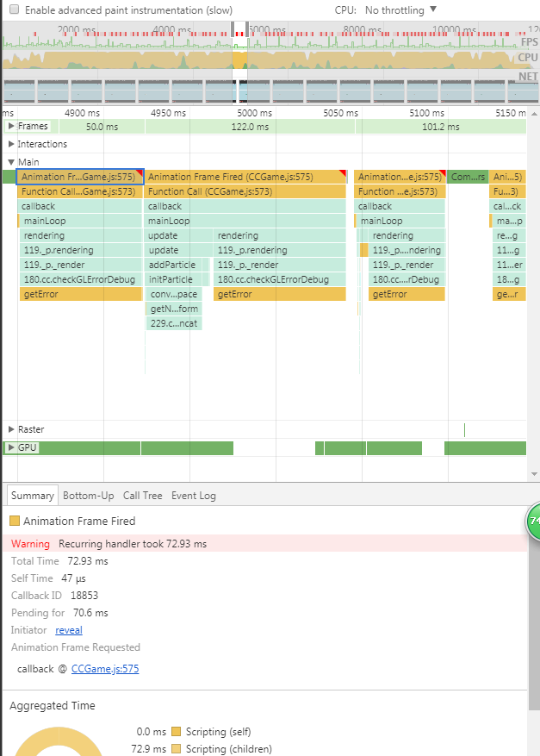Expand the Interactions track
The width and height of the screenshot is (540, 756).
click(11, 144)
